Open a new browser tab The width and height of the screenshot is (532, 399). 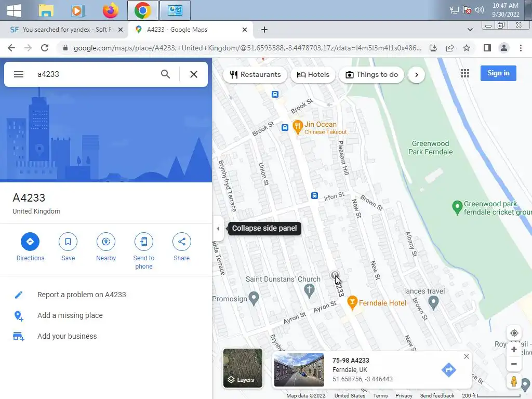(x=264, y=30)
